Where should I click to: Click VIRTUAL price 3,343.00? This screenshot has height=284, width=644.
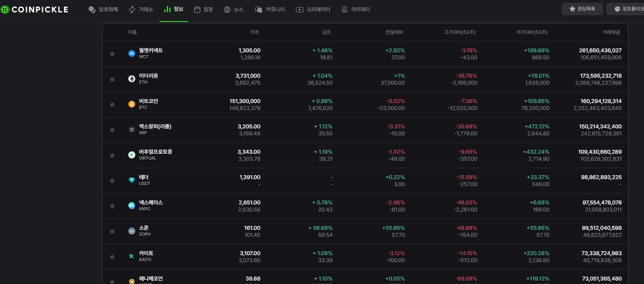[249, 152]
